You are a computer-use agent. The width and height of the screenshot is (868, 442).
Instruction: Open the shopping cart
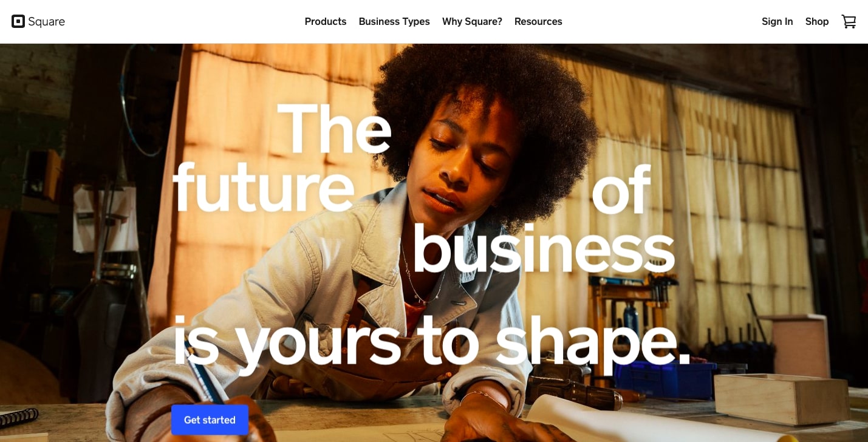(x=849, y=22)
